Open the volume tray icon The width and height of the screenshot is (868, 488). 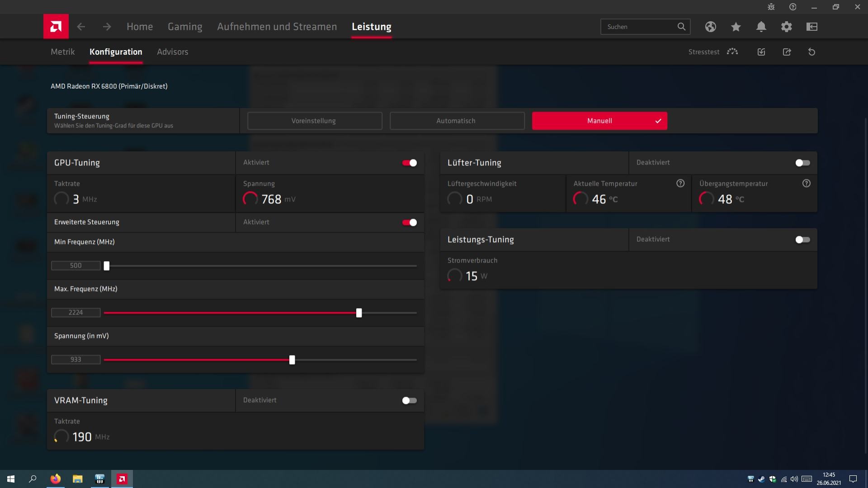point(794,479)
